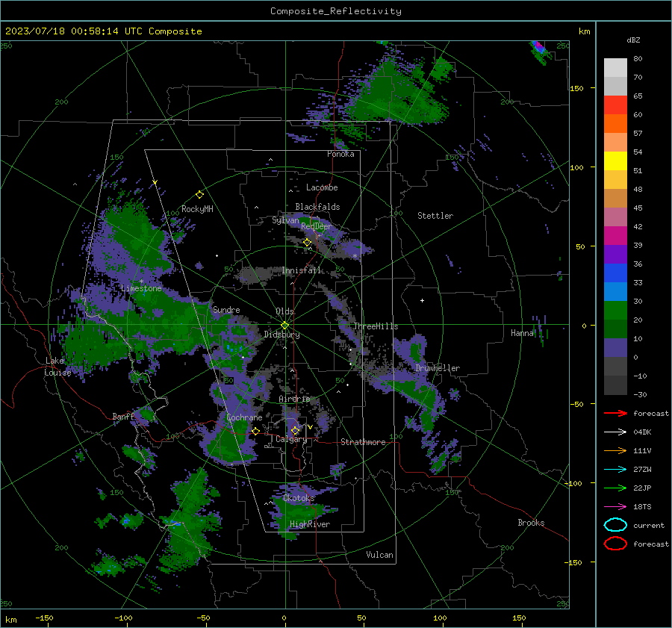Click the HighRiver label
Viewport: 672px width, 628px height.
(x=310, y=524)
